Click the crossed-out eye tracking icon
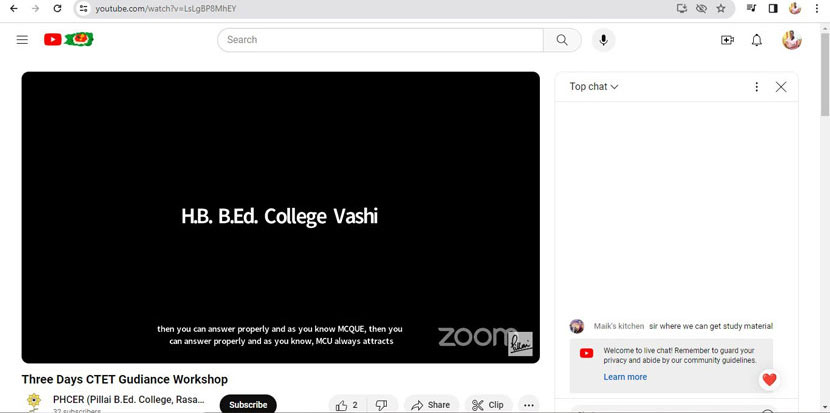This screenshot has height=413, width=830. (x=701, y=8)
